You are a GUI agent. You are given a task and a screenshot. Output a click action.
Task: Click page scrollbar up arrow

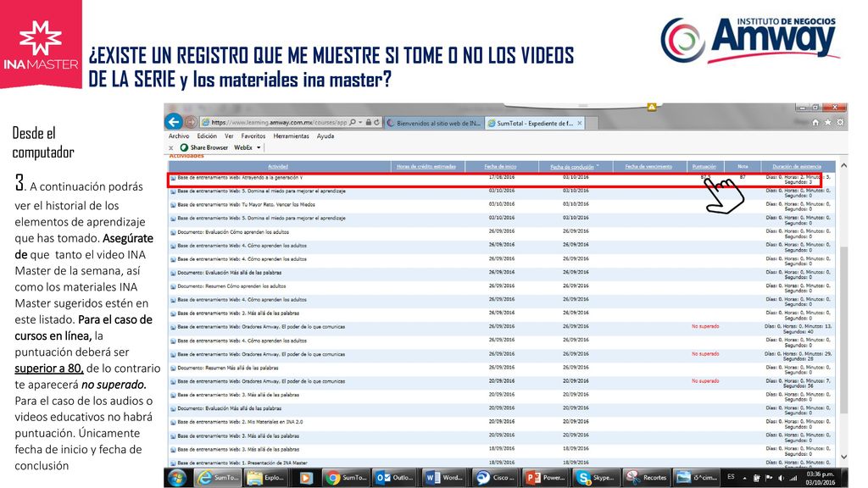pos(843,165)
